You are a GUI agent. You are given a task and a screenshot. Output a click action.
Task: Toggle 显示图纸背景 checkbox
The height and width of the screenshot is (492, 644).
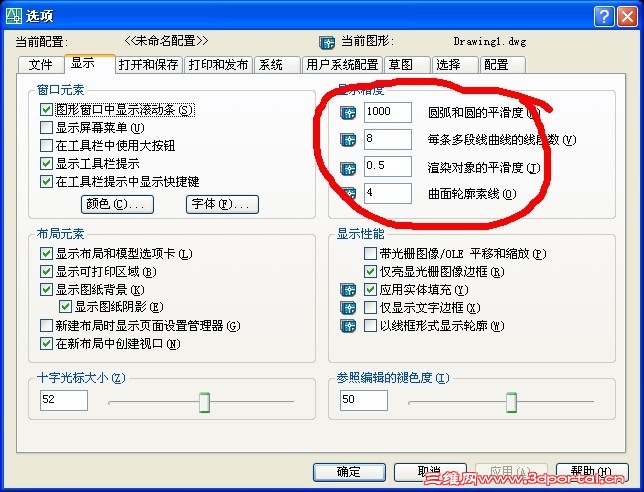46,290
